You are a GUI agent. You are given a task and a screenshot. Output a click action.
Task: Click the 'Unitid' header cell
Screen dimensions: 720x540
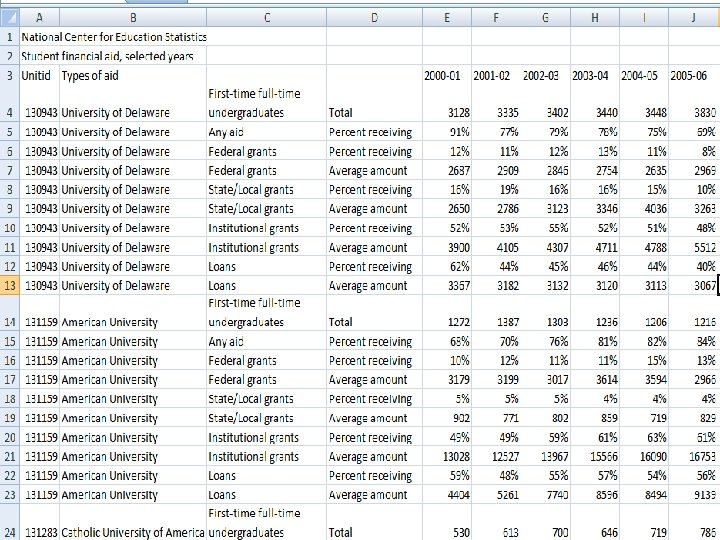(x=36, y=75)
